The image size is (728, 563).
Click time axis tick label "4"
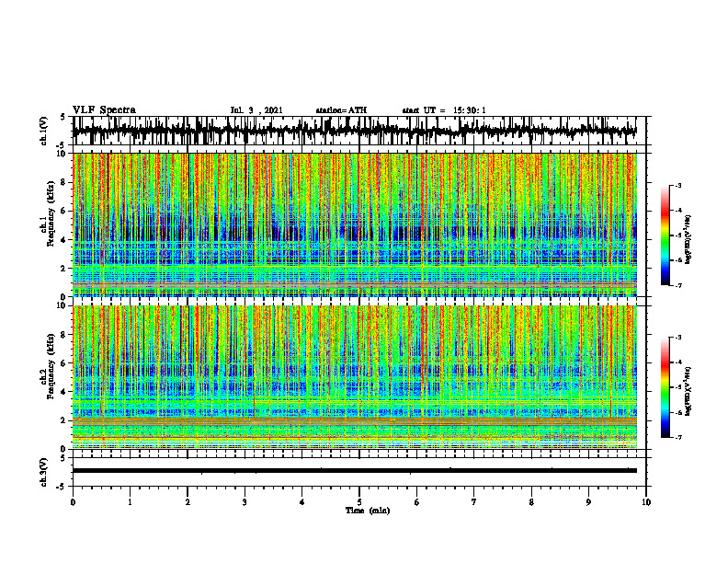point(302,502)
